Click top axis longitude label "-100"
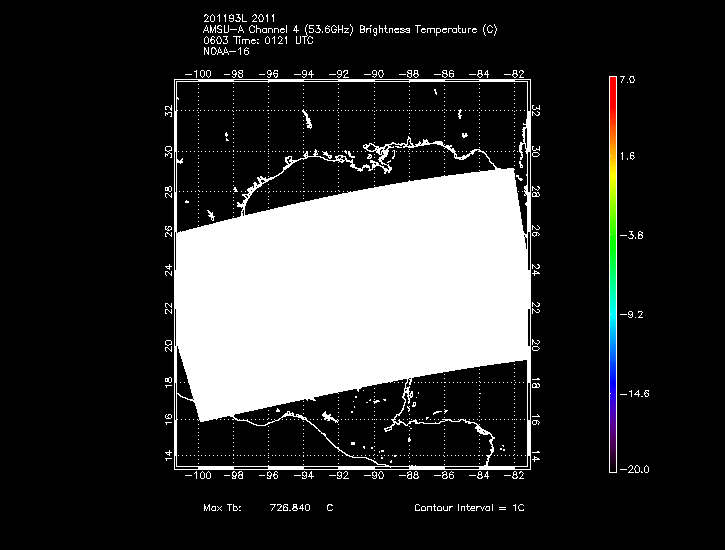The image size is (725, 550). pyautogui.click(x=198, y=74)
